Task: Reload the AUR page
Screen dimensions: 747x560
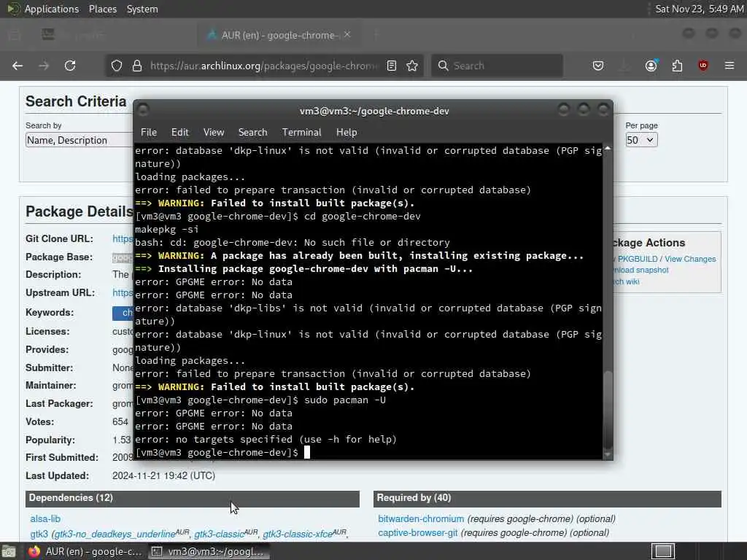Action: 70,66
